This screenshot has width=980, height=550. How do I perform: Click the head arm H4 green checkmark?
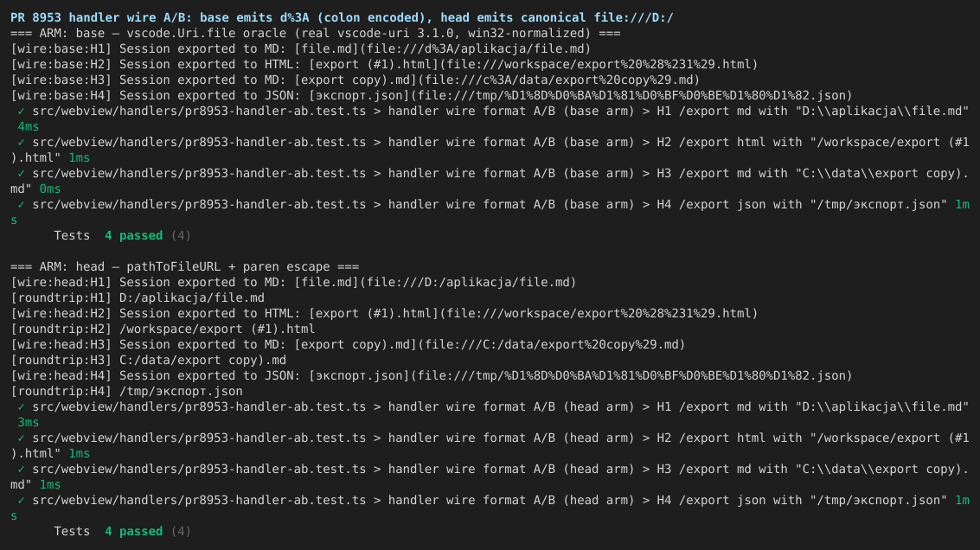pos(22,501)
